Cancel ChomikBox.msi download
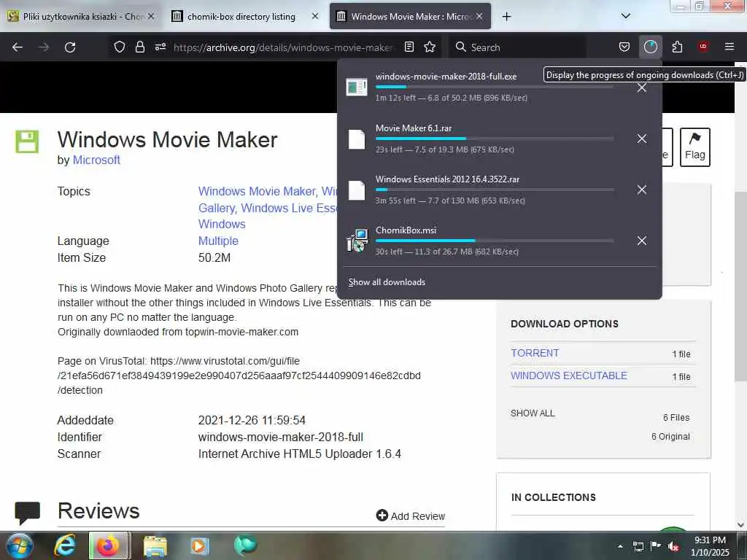Image resolution: width=747 pixels, height=560 pixels. pos(642,241)
